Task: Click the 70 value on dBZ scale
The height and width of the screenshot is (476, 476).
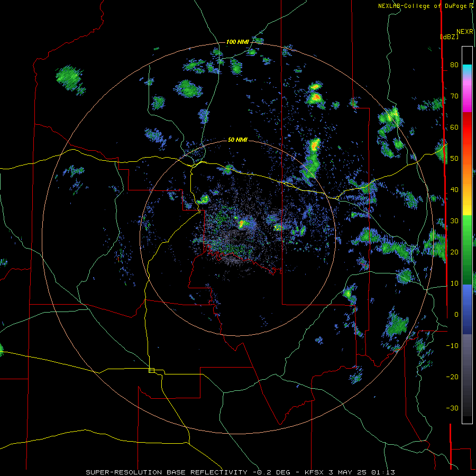Action: [x=454, y=96]
